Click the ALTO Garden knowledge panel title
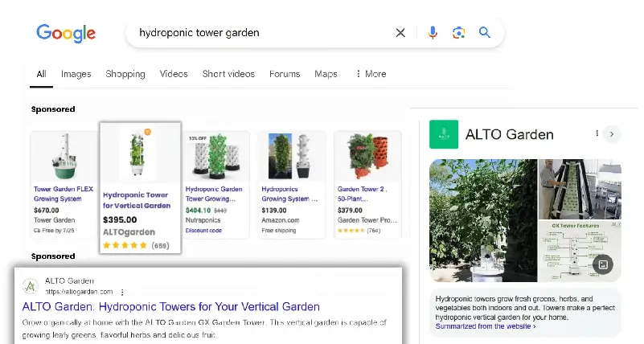This screenshot has height=344, width=644. [509, 135]
